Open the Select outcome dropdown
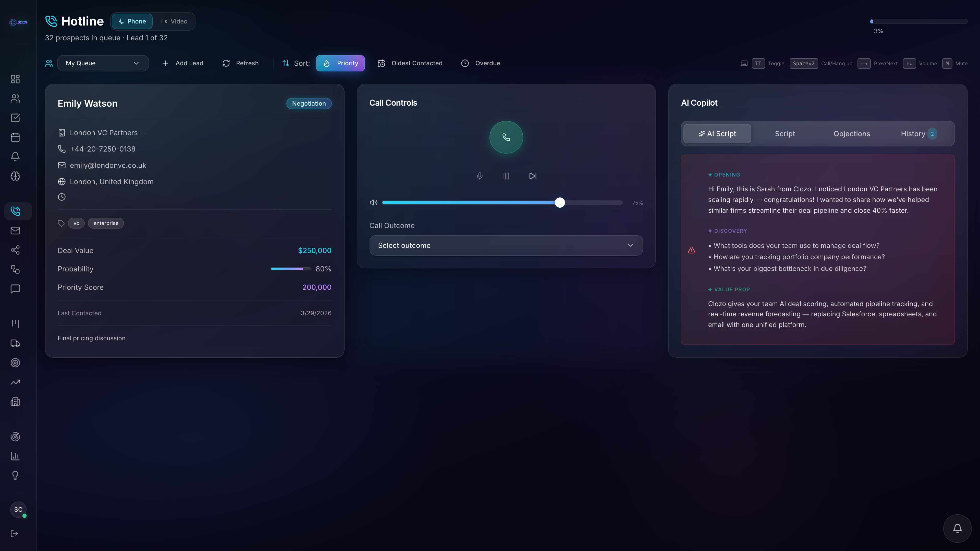Viewport: 980px width, 551px height. [x=506, y=245]
